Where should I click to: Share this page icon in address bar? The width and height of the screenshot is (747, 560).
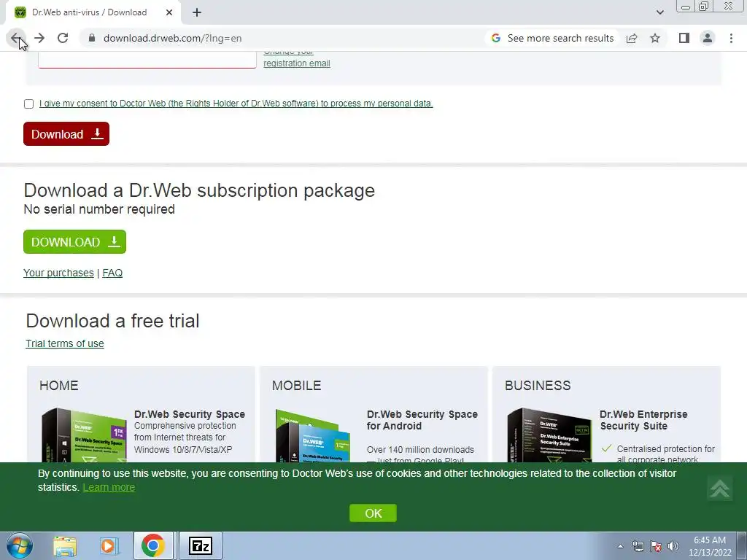(x=632, y=38)
